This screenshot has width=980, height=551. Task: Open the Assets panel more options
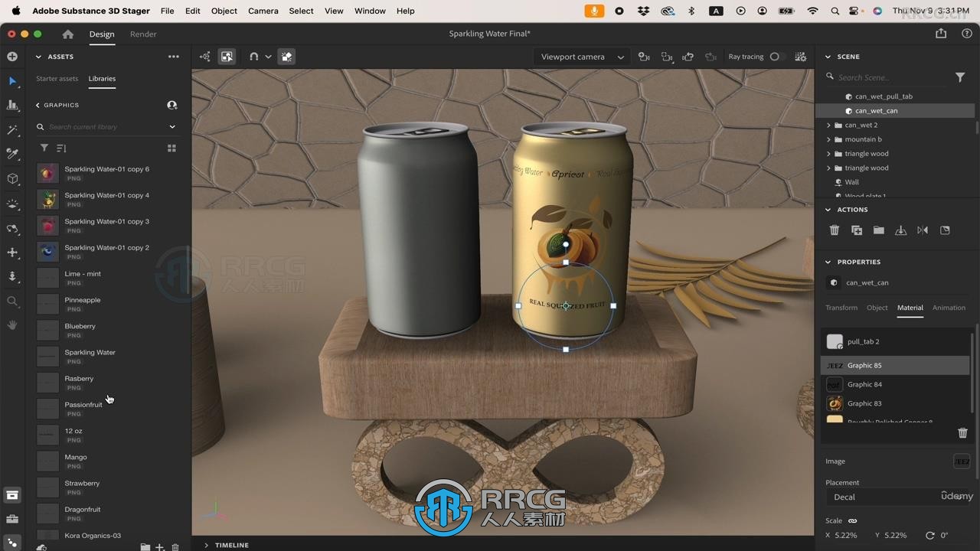click(x=174, y=57)
